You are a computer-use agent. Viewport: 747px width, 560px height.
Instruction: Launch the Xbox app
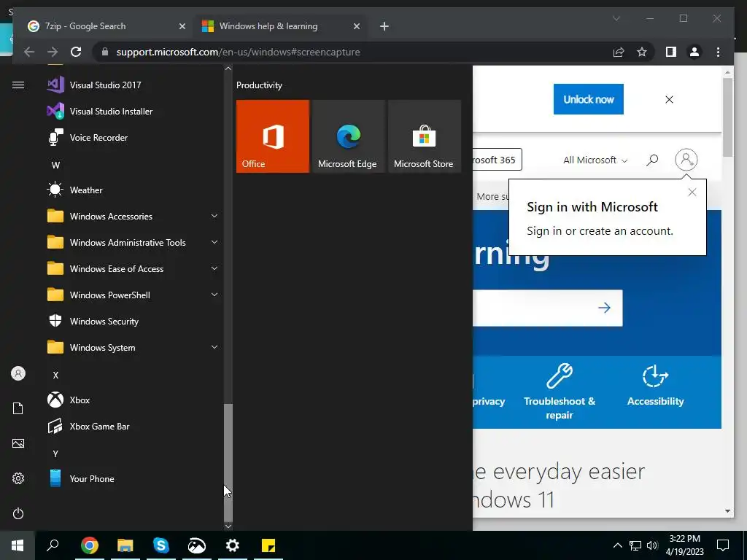pyautogui.click(x=131, y=400)
